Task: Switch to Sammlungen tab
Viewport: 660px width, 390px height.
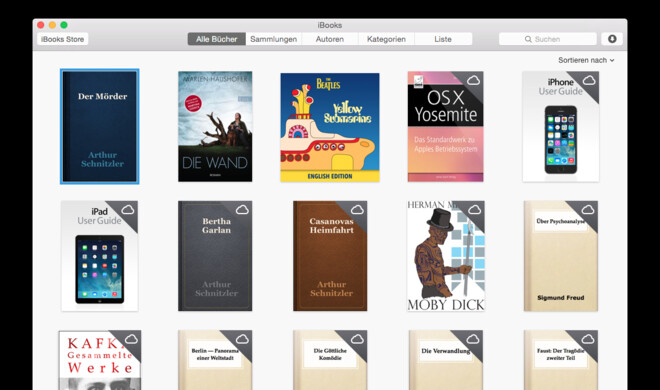Action: 274,39
